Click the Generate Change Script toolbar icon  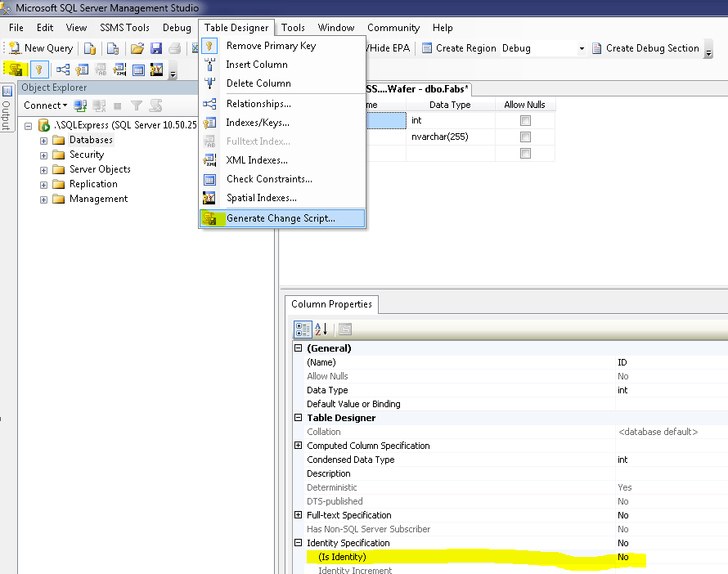pyautogui.click(x=14, y=70)
